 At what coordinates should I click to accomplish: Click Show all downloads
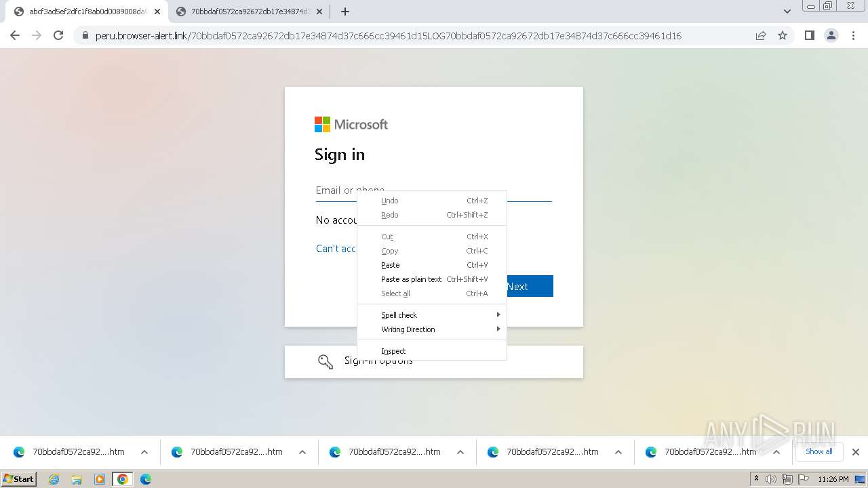(818, 451)
